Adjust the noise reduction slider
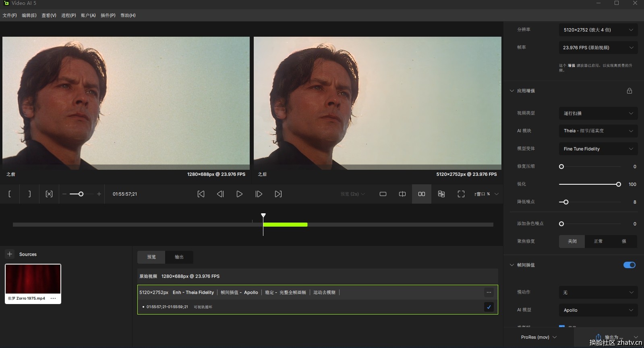This screenshot has height=348, width=644. click(566, 202)
